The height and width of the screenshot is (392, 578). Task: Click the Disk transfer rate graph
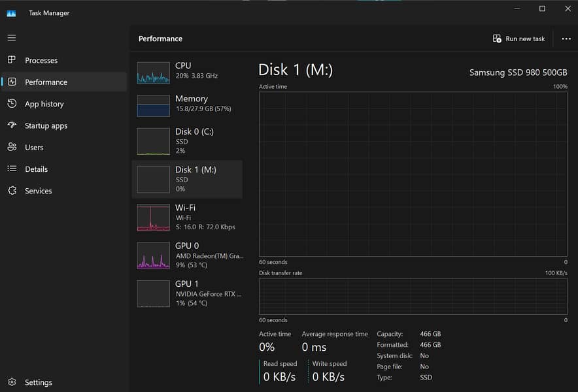point(413,297)
